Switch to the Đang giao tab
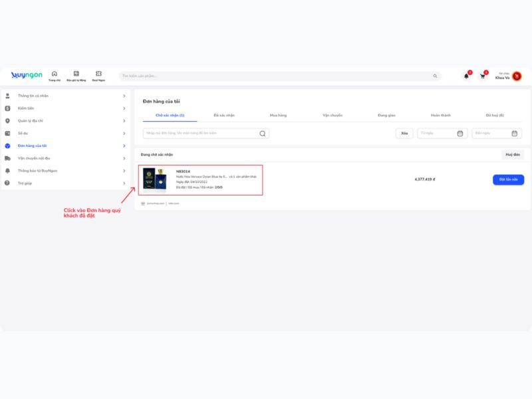Screen dimensions: 532x399 click(x=386, y=115)
